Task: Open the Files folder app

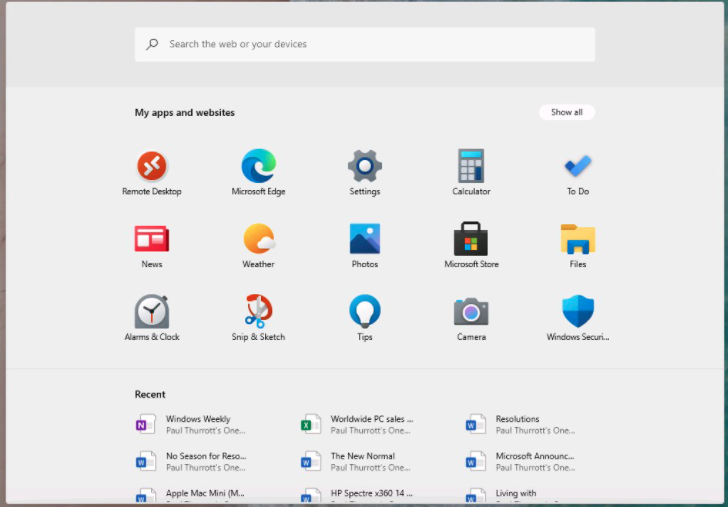Action: click(x=577, y=239)
